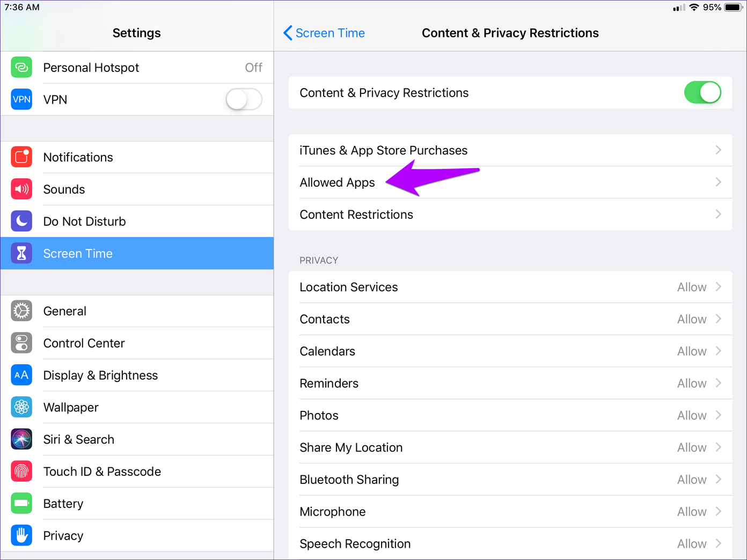Open Battery settings in sidebar
Screen dimensions: 747x560
pos(63,504)
